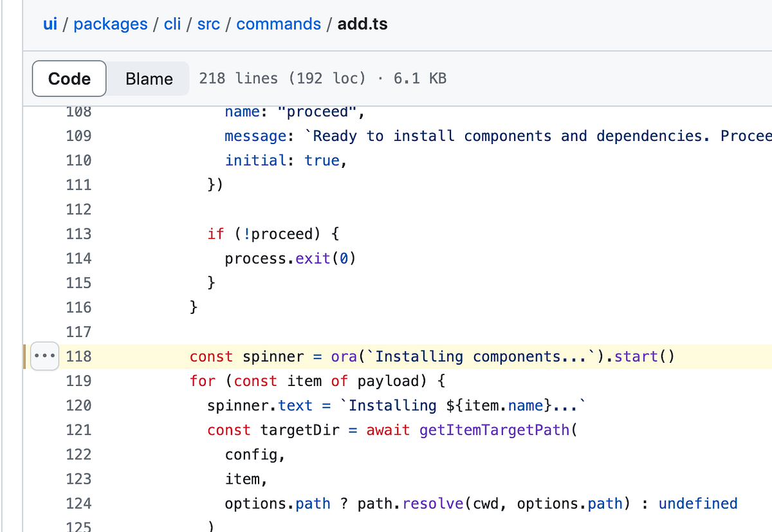772x532 pixels.
Task: Switch to the Blame tab
Action: coord(149,78)
